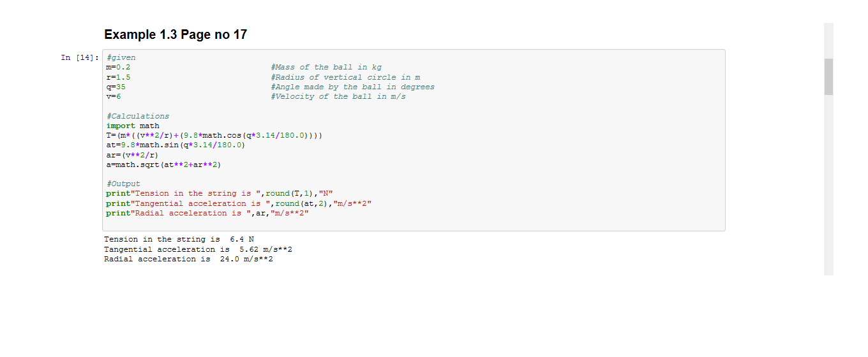
Task: Click the print "Tension in the string" statement
Action: 220,194
